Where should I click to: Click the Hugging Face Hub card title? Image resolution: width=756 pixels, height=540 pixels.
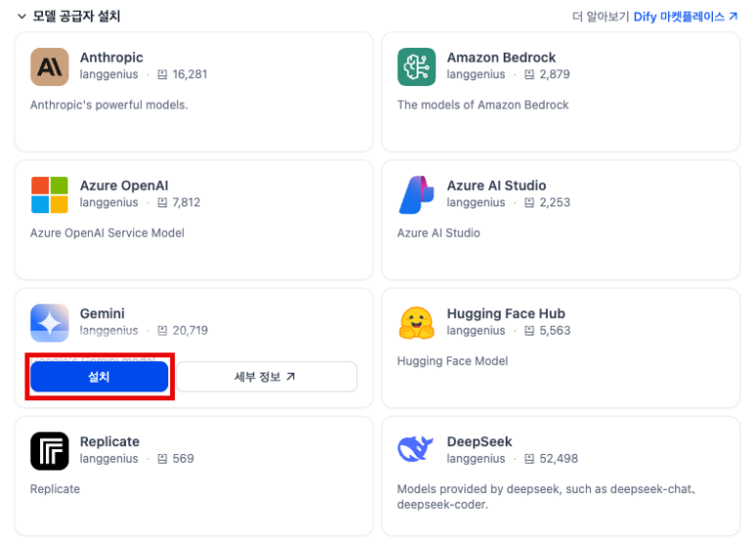point(506,313)
